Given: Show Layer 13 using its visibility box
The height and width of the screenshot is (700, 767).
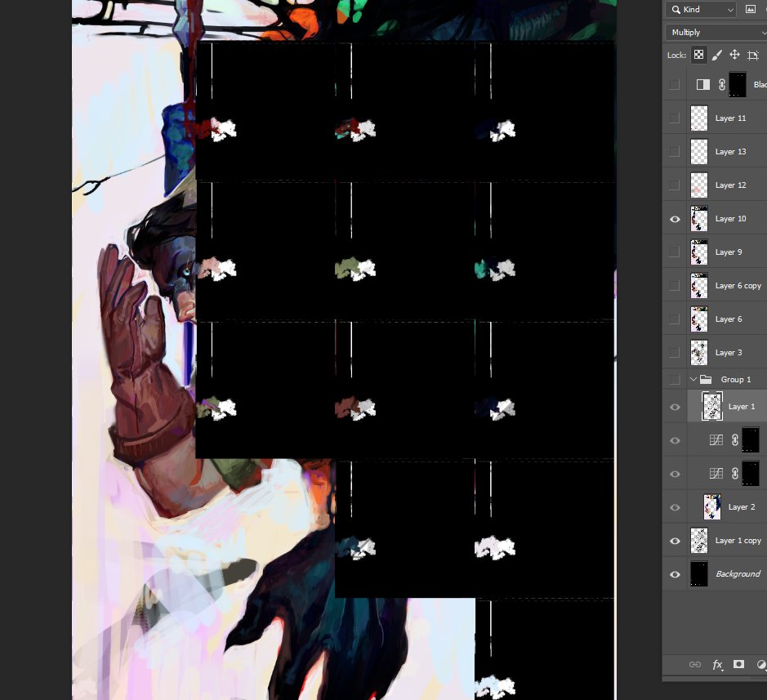Looking at the screenshot, I should tap(675, 152).
